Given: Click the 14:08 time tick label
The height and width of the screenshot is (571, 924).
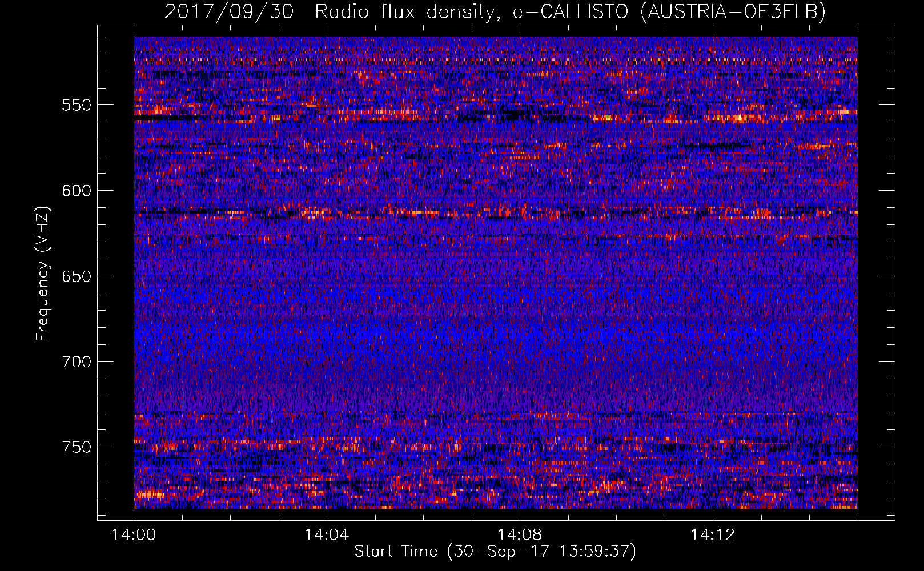Looking at the screenshot, I should (x=520, y=535).
